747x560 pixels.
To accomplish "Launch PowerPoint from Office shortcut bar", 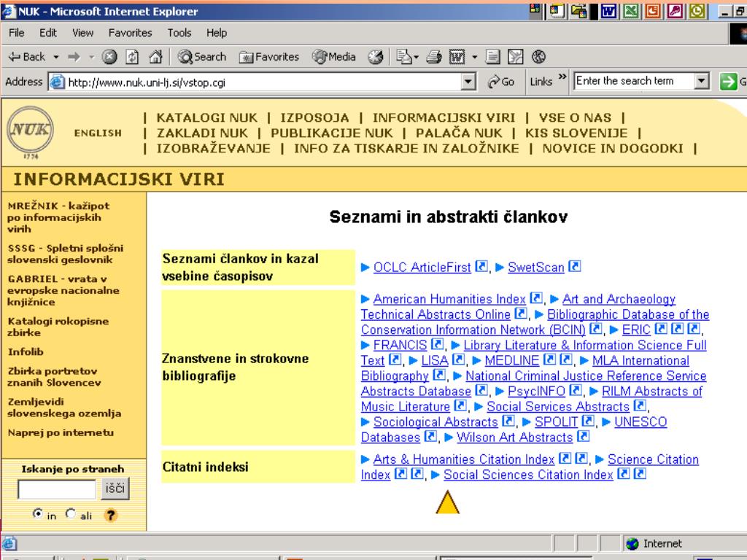I will 653,11.
